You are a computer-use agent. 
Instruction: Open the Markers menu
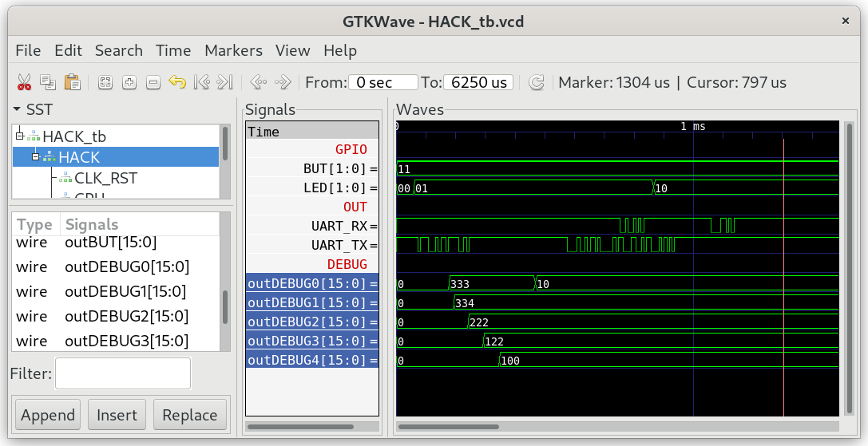tap(233, 50)
